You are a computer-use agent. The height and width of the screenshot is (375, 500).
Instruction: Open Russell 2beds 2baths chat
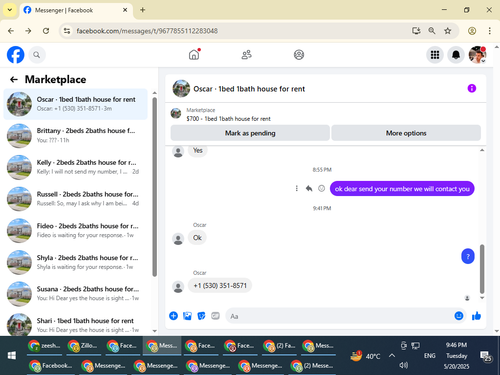coord(75,199)
